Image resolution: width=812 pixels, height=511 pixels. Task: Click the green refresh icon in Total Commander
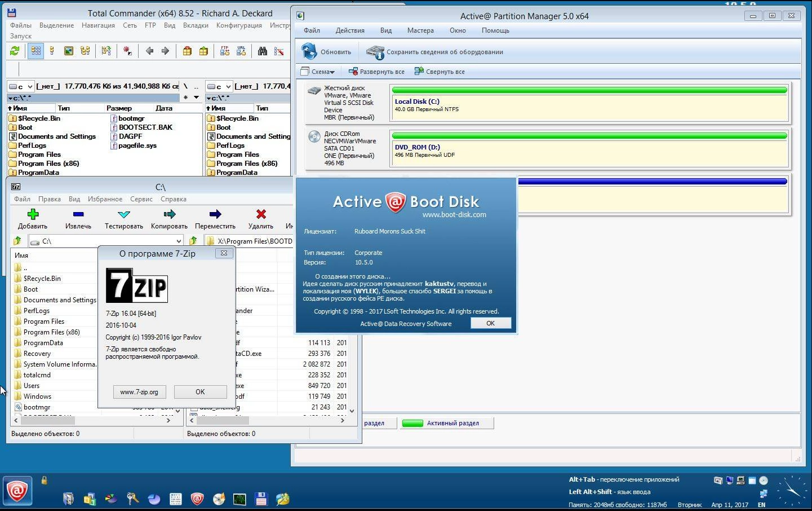[15, 51]
